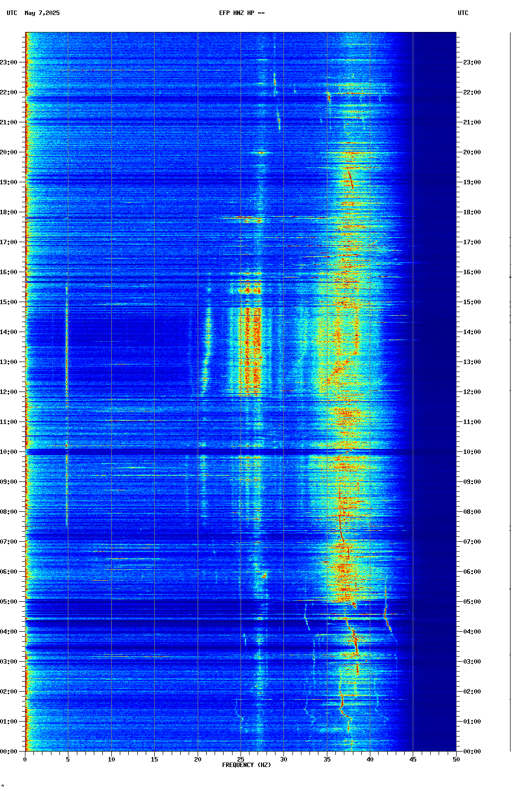Click the 23:00 label on right time axis
This screenshot has height=791, width=532.
[472, 62]
